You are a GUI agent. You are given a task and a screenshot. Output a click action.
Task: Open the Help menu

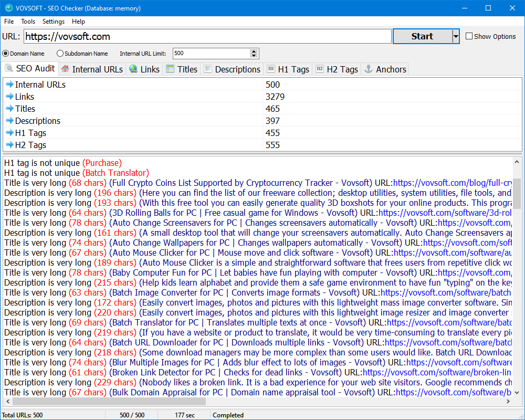tap(78, 22)
